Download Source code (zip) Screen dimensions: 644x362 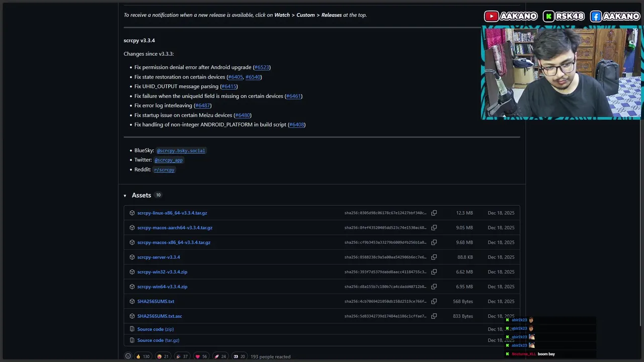pos(155,329)
